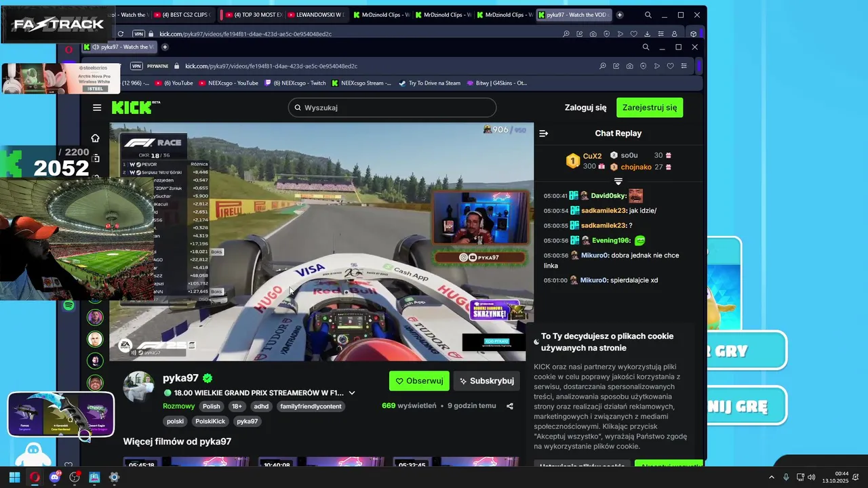Screen dimensions: 868x488
Task: Open NEEXcsgo Stream bookmark
Action: [x=361, y=83]
